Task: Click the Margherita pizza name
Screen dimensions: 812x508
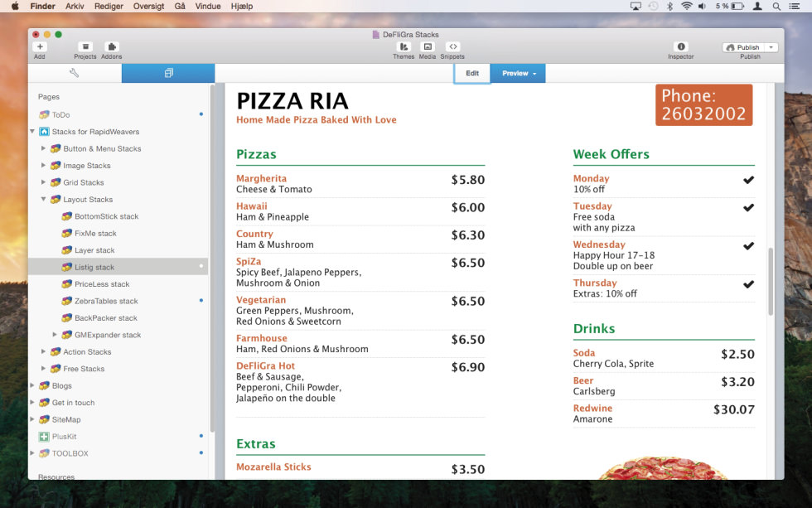Action: pyautogui.click(x=262, y=178)
